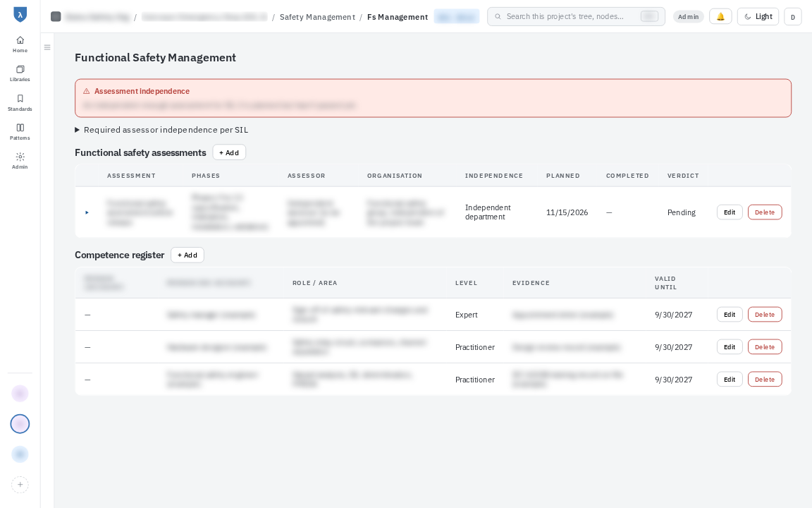Click Fs Management breadcrumb
812x508 pixels.
(x=398, y=17)
